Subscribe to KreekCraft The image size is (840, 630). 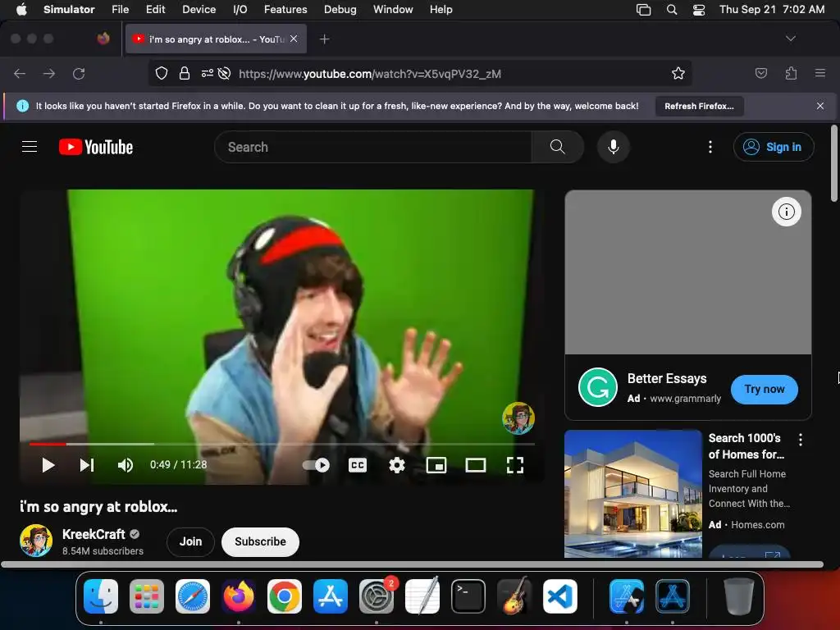(260, 541)
